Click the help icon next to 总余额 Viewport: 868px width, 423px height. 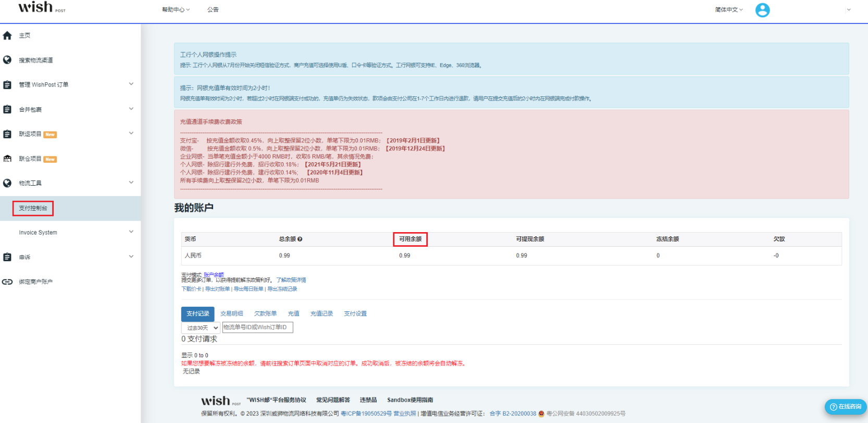[300, 239]
